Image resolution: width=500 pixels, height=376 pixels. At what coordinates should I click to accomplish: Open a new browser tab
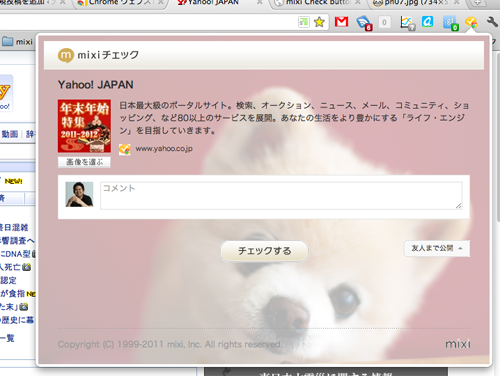(x=478, y=3)
